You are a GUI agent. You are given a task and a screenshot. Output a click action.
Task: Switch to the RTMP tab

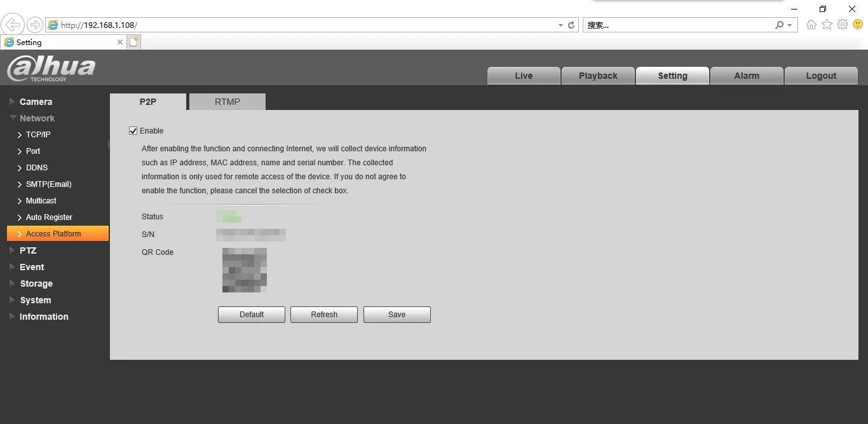pyautogui.click(x=227, y=102)
